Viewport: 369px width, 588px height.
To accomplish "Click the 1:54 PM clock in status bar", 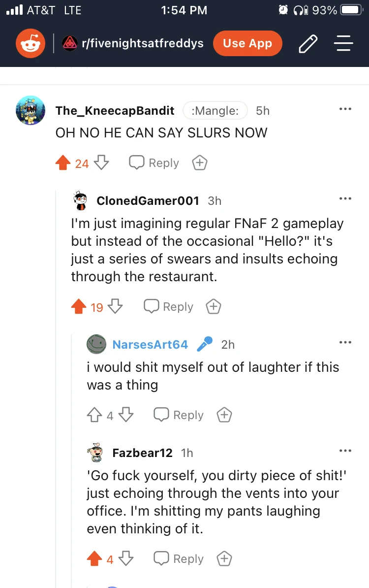I will tap(184, 10).
